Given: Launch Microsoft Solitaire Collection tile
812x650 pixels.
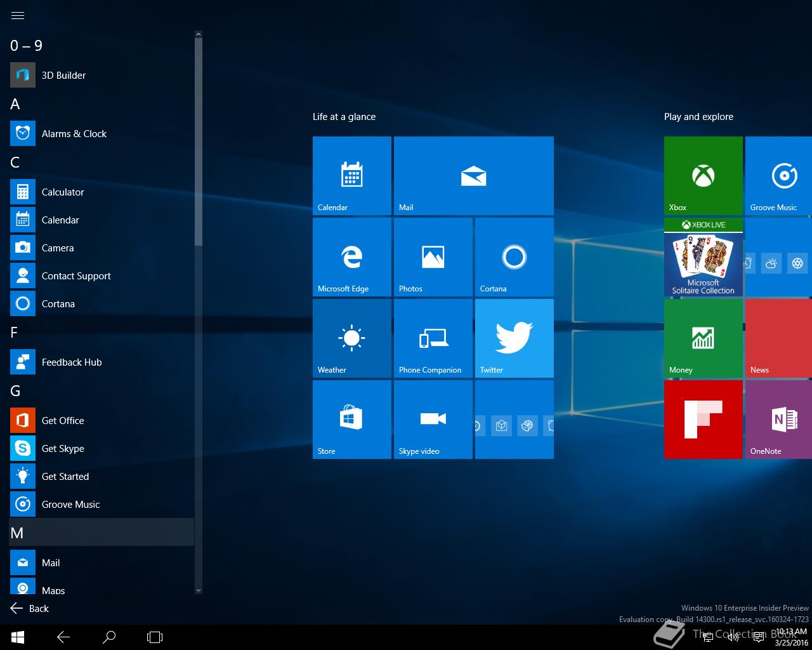Looking at the screenshot, I should (704, 257).
